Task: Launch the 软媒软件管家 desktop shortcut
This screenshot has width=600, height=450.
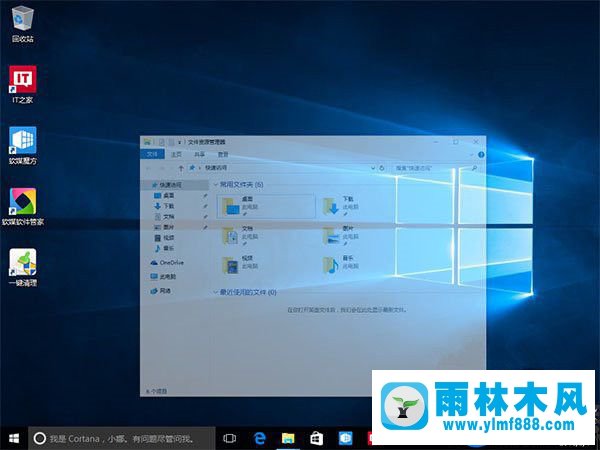Action: (23, 207)
